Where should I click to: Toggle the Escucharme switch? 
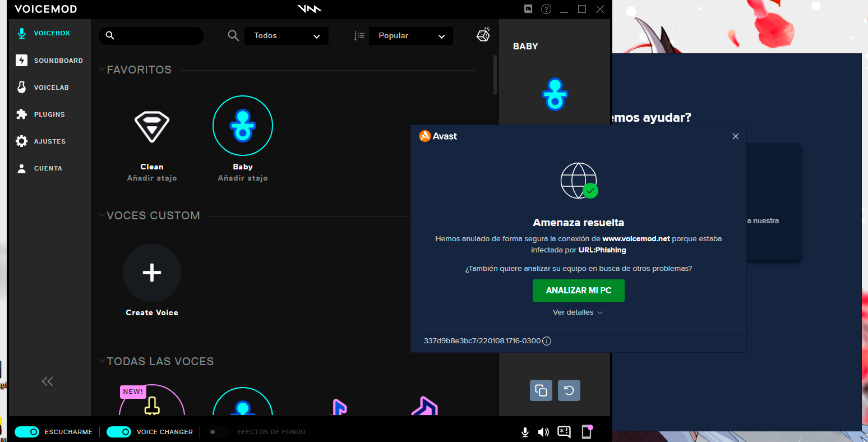click(27, 432)
